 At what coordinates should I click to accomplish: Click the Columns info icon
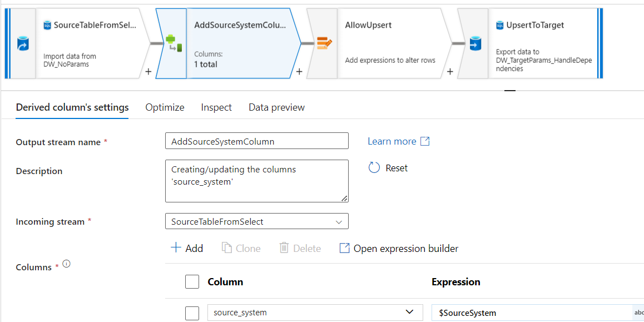(67, 264)
